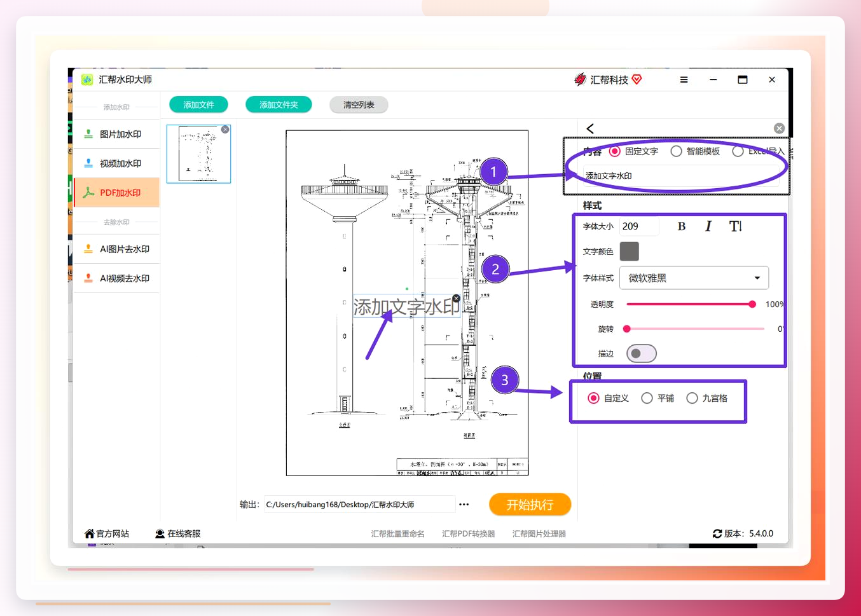861x616 pixels.
Task: Select the 智能模板 radio option
Action: (676, 151)
